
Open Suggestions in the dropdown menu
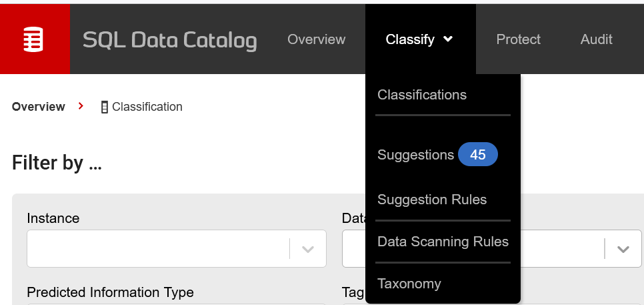click(415, 155)
